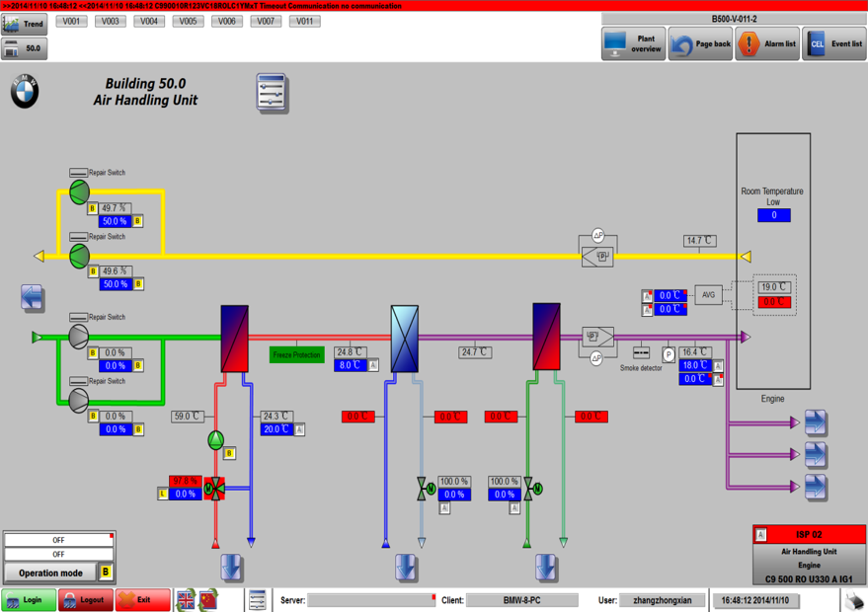Image resolution: width=868 pixels, height=612 pixels.
Task: Edit the 20.0 ℃ return setpoint field
Action: pyautogui.click(x=276, y=429)
